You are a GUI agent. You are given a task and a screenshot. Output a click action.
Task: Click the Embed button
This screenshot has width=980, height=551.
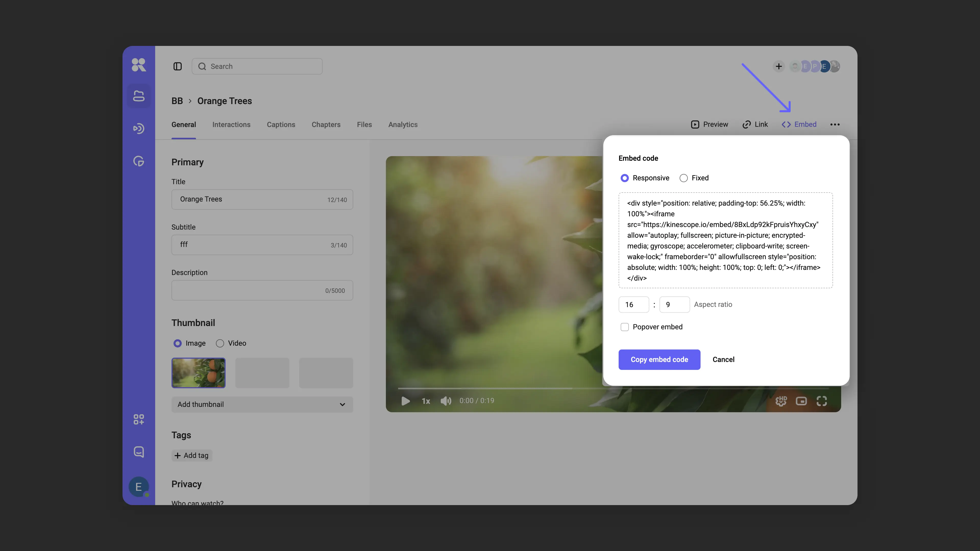[799, 125]
